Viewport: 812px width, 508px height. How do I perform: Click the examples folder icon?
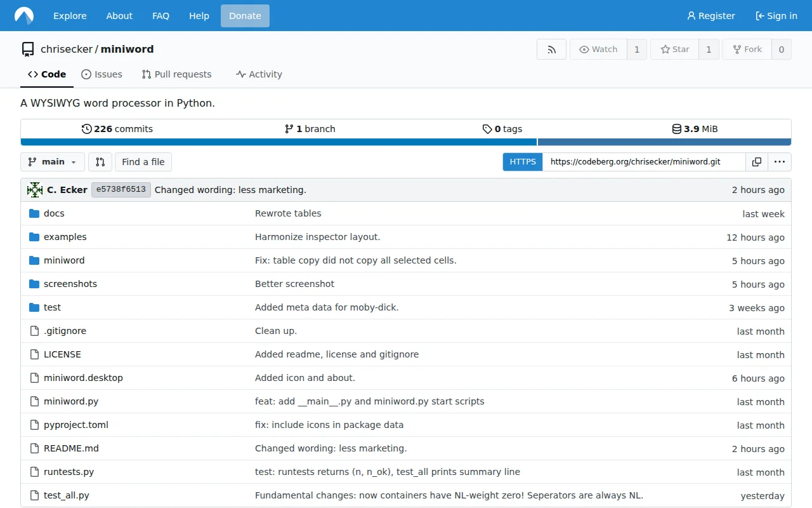pos(34,237)
